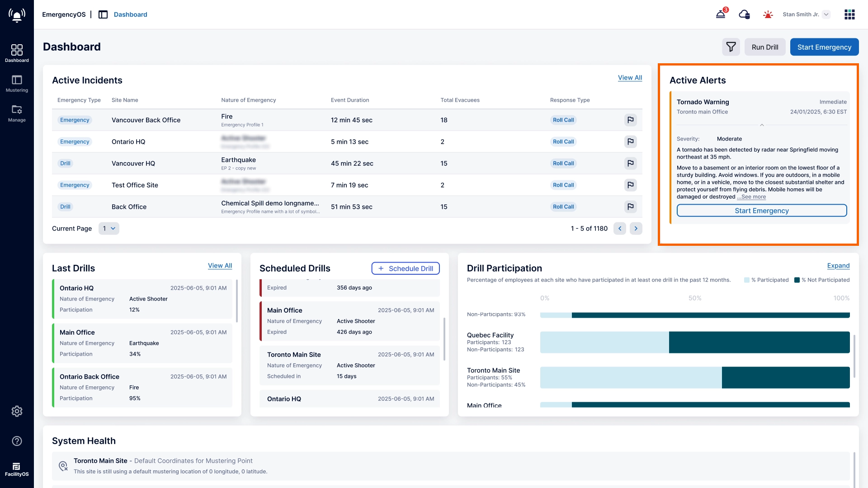The image size is (868, 488).
Task: Open the Help question mark icon
Action: [x=17, y=441]
